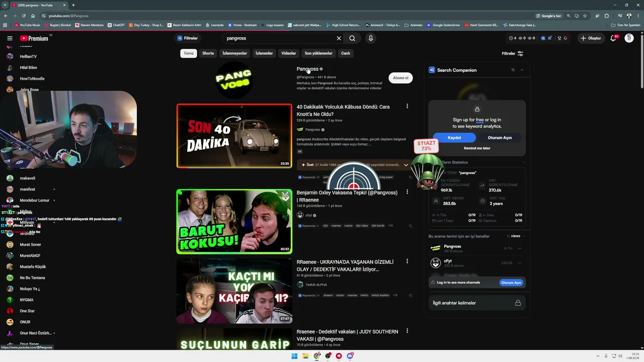Select the Canlı filter chip
This screenshot has width=644, height=362.
click(x=346, y=53)
